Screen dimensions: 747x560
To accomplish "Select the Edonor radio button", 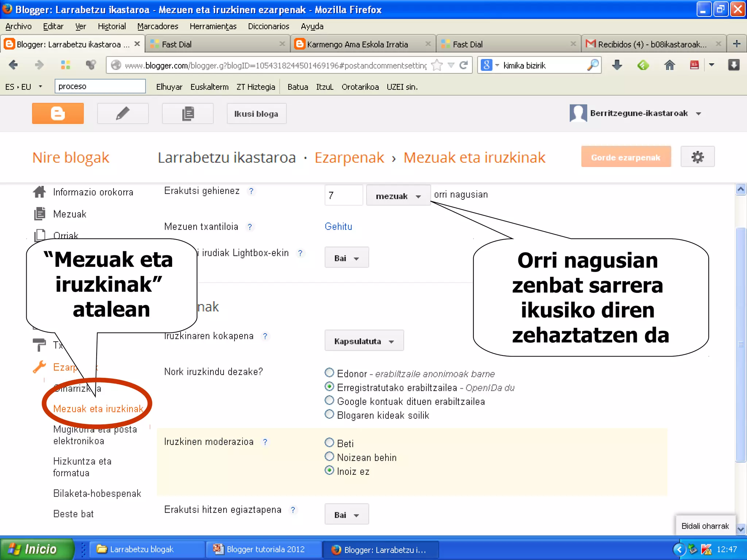I will tap(329, 373).
